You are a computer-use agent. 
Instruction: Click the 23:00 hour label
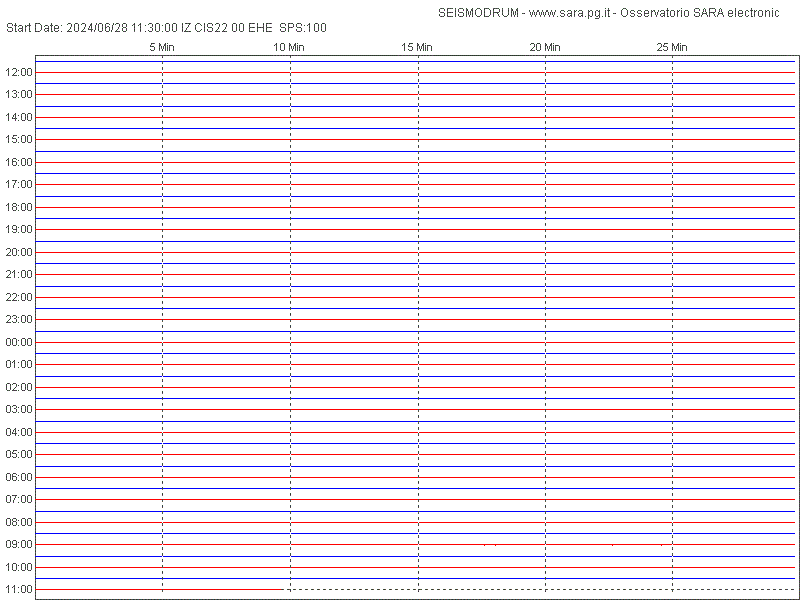(x=18, y=319)
